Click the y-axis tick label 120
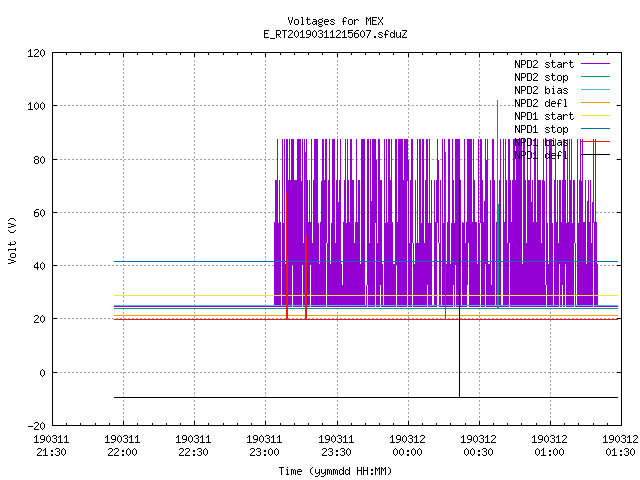Image resolution: width=640 pixels, height=480 pixels. (36, 53)
